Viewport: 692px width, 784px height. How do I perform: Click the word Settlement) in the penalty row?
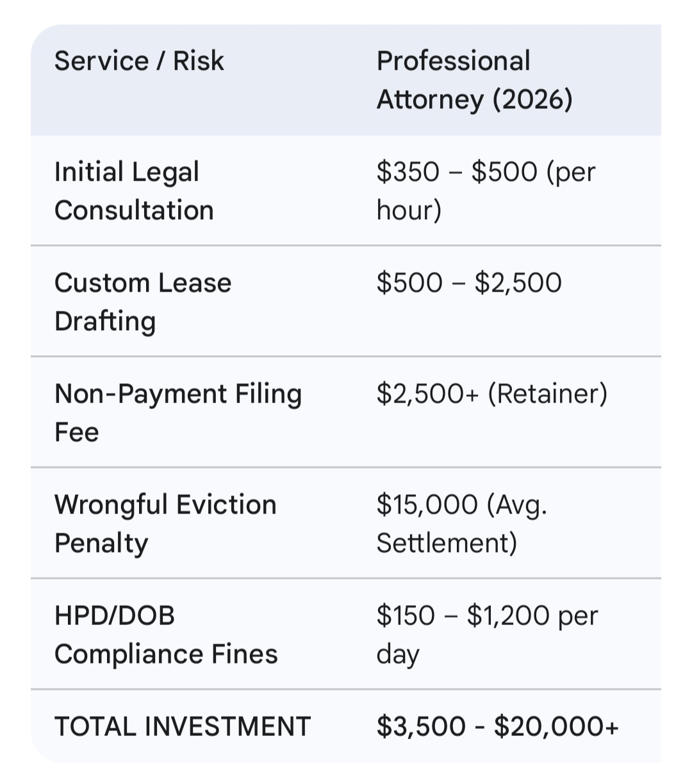point(447,544)
